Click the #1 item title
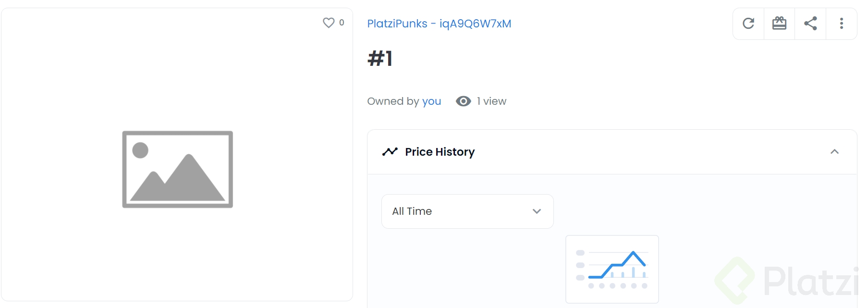This screenshot has height=308, width=868. point(380,59)
